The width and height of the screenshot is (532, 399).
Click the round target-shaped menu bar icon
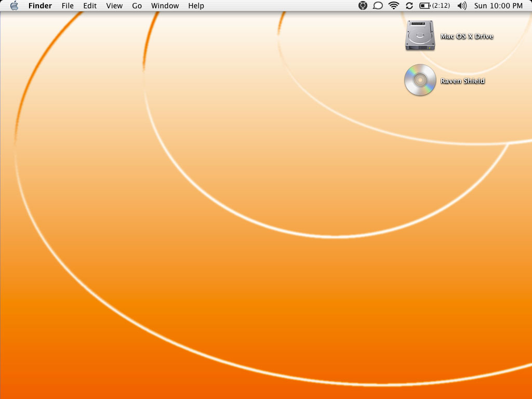(363, 6)
